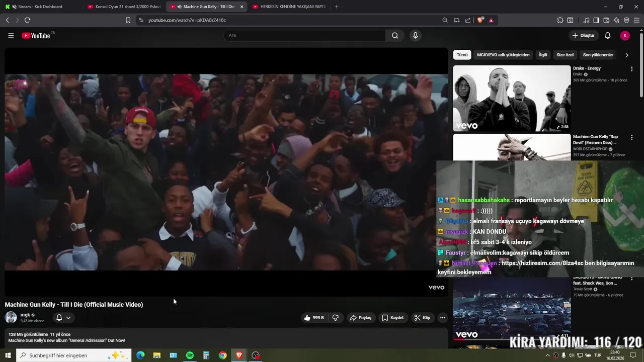Open a new browser tab
Viewport: 644px width, 362px height.
337,7
